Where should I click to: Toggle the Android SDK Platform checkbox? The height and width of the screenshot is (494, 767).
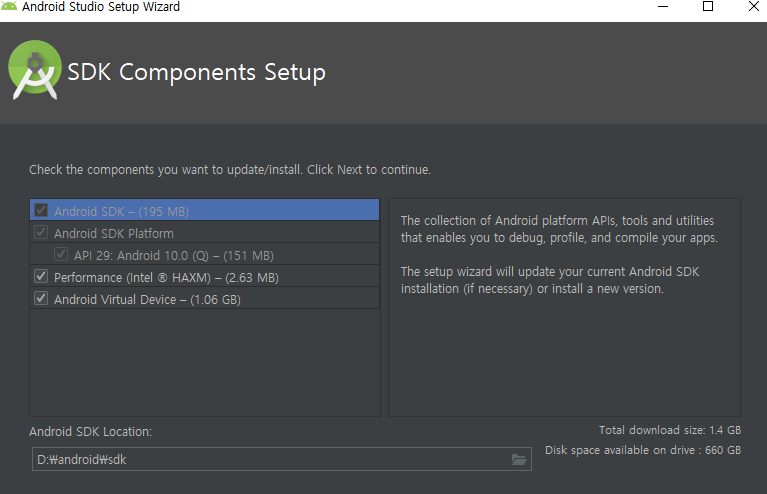click(x=41, y=232)
